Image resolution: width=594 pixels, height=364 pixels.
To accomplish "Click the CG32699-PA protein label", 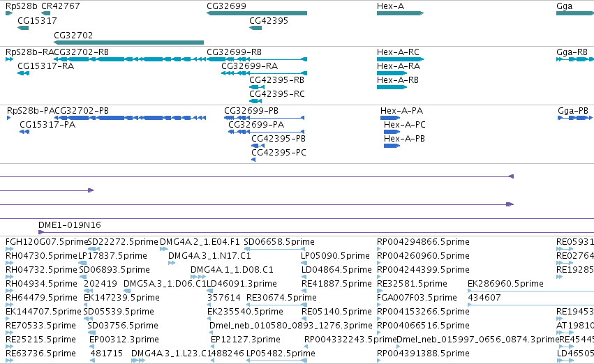I will 256,125.
